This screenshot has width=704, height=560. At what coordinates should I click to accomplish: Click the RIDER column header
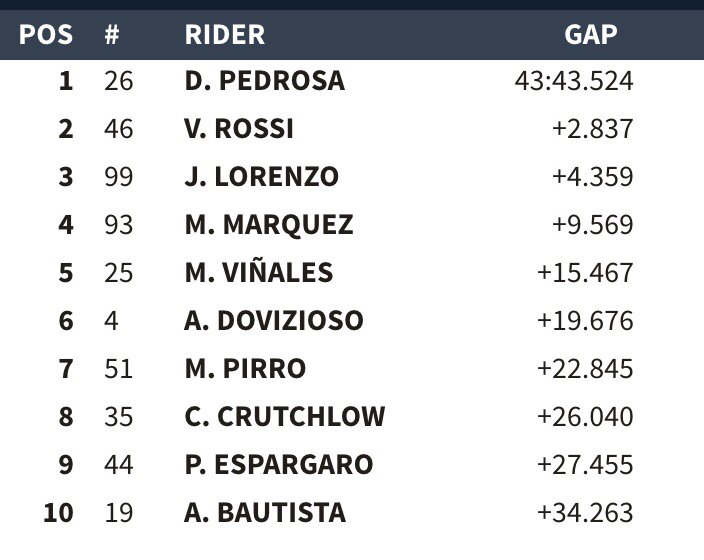[x=225, y=35]
